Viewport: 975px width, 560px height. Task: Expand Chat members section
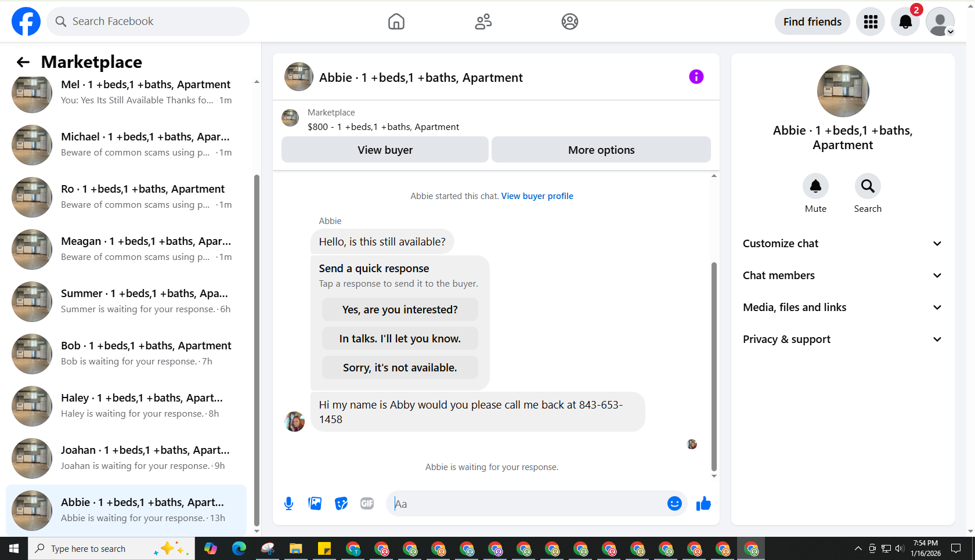[842, 276]
